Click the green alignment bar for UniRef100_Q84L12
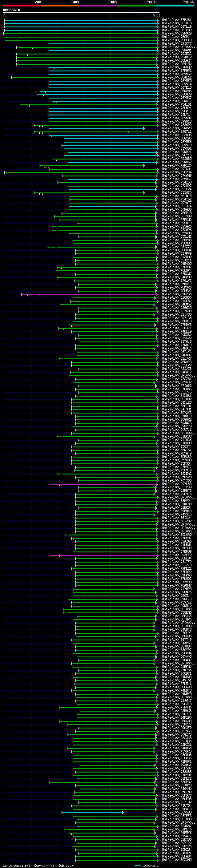The width and height of the screenshot is (197, 868). pos(85,78)
